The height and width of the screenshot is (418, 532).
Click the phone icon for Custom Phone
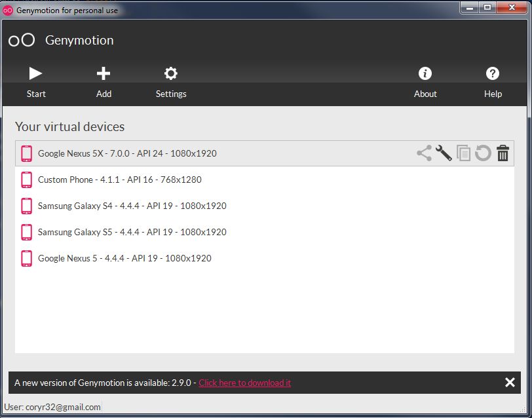pyautogui.click(x=26, y=180)
